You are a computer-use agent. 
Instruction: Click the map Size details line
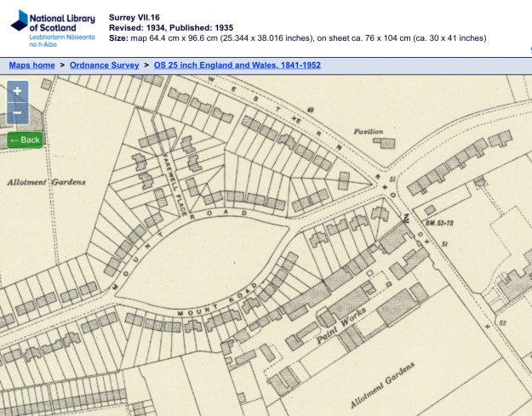[x=298, y=37]
